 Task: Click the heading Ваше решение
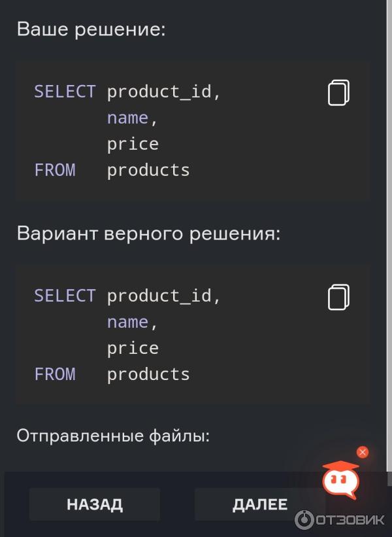[x=91, y=29]
